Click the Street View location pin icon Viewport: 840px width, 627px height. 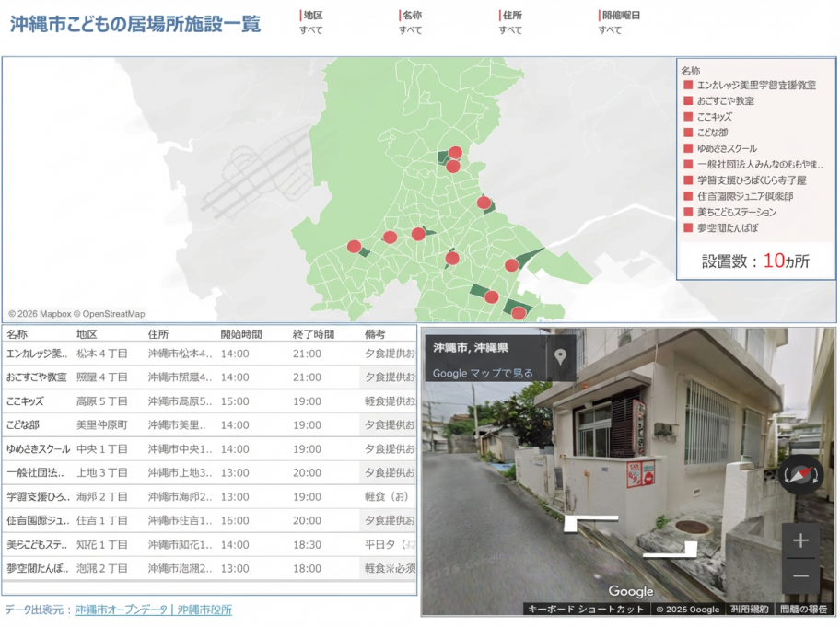[560, 356]
